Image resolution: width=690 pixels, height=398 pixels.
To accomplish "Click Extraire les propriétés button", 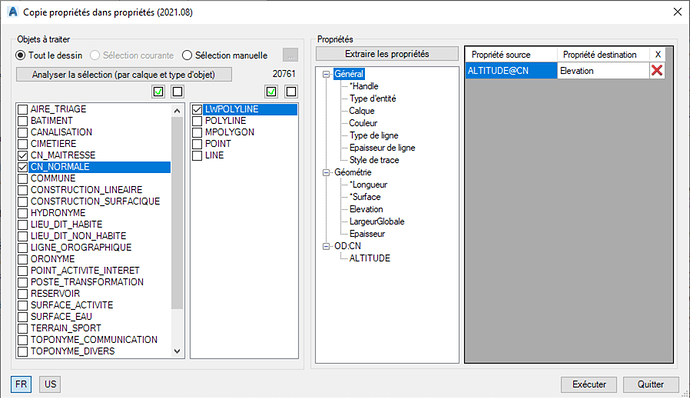I will click(387, 54).
